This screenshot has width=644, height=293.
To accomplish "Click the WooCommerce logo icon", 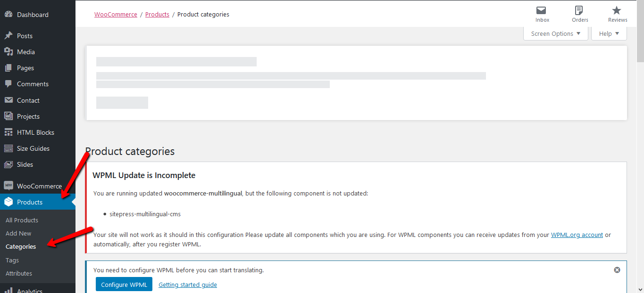I will click(8, 186).
